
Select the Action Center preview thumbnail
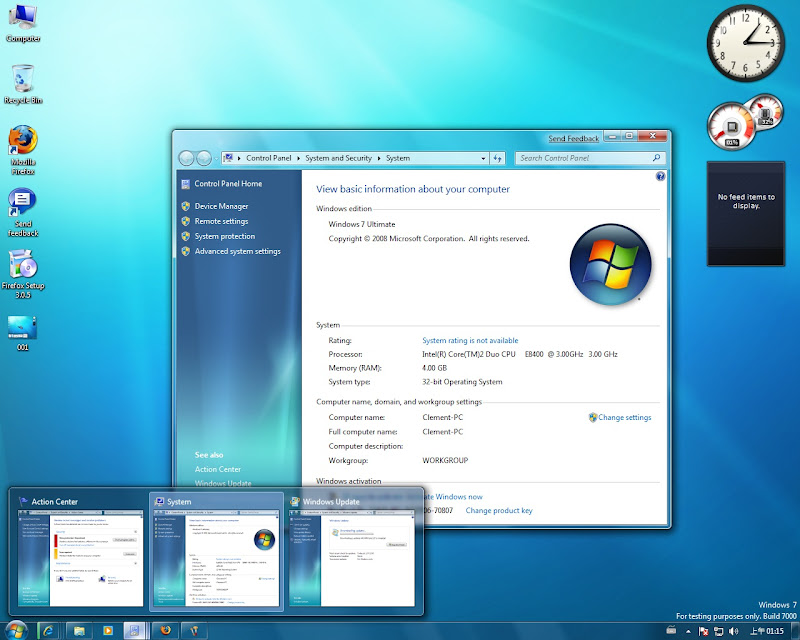(80, 558)
